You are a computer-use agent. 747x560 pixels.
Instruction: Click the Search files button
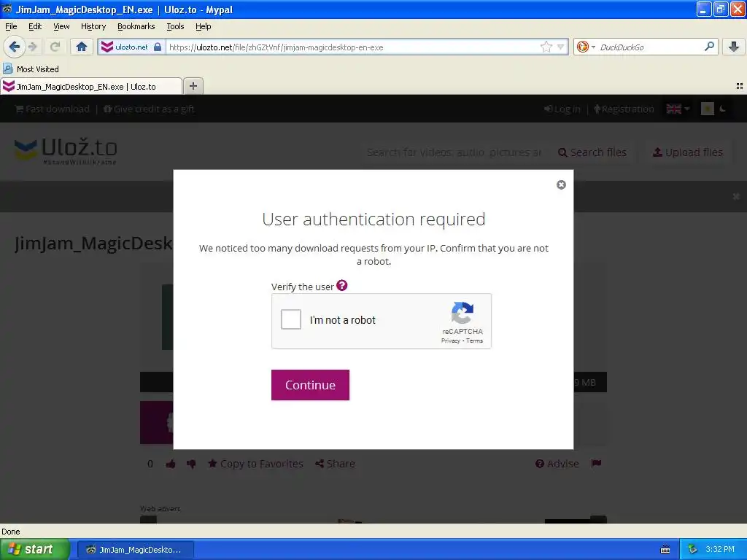592,152
